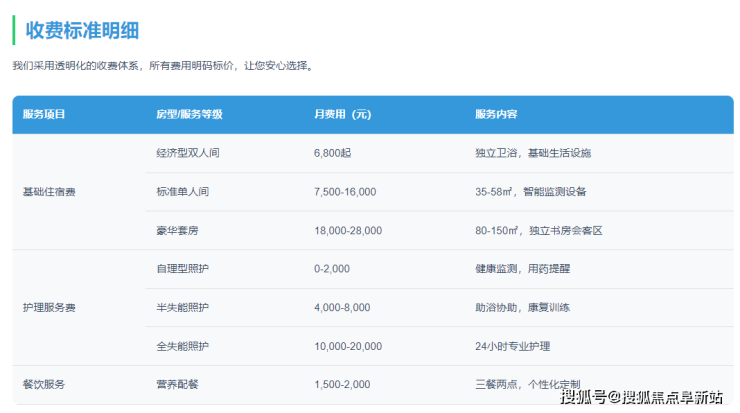Select the 自理型照护 service level
Viewport: 740px width, 413px height.
tap(182, 269)
